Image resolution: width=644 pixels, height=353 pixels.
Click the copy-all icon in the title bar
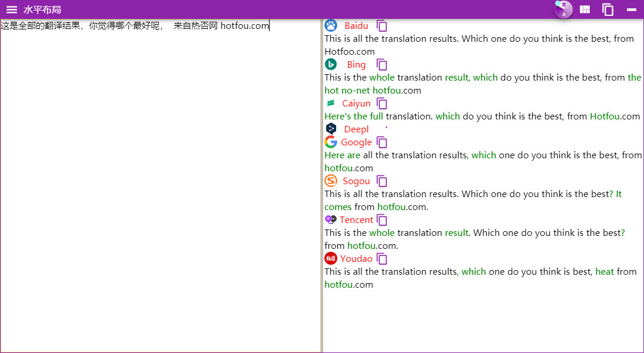608,9
